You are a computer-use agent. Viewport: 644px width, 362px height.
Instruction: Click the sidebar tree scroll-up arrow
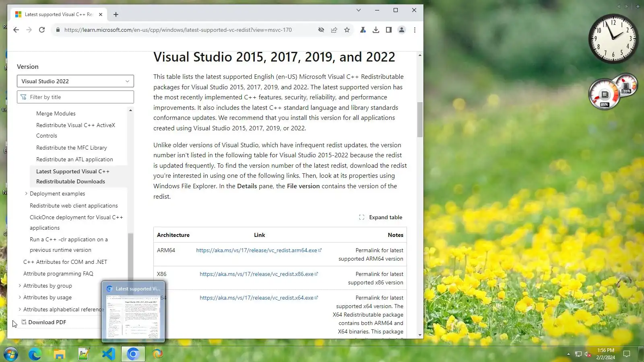[x=130, y=110]
